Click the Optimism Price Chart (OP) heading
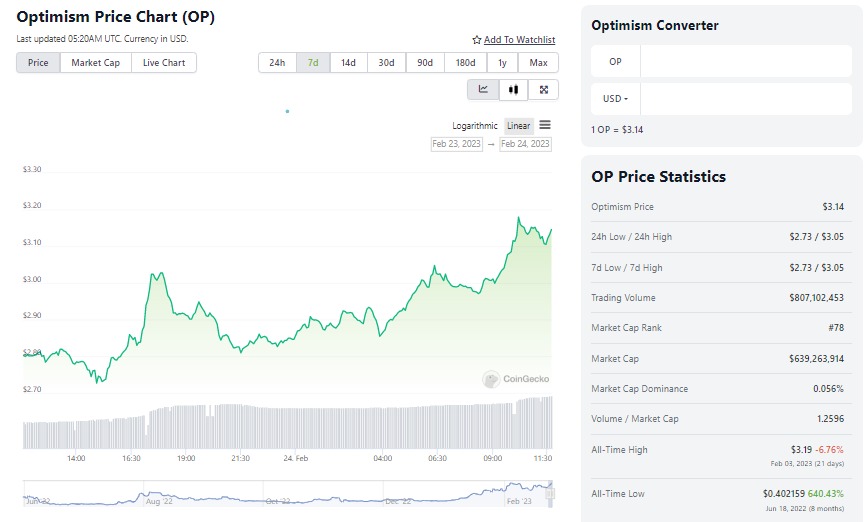868x522 pixels. [116, 17]
